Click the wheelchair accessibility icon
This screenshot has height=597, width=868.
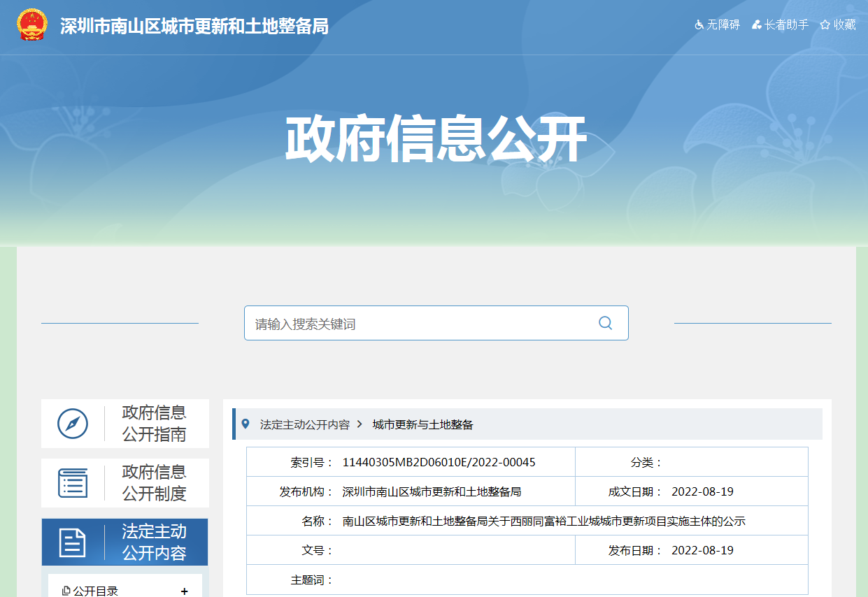point(699,25)
